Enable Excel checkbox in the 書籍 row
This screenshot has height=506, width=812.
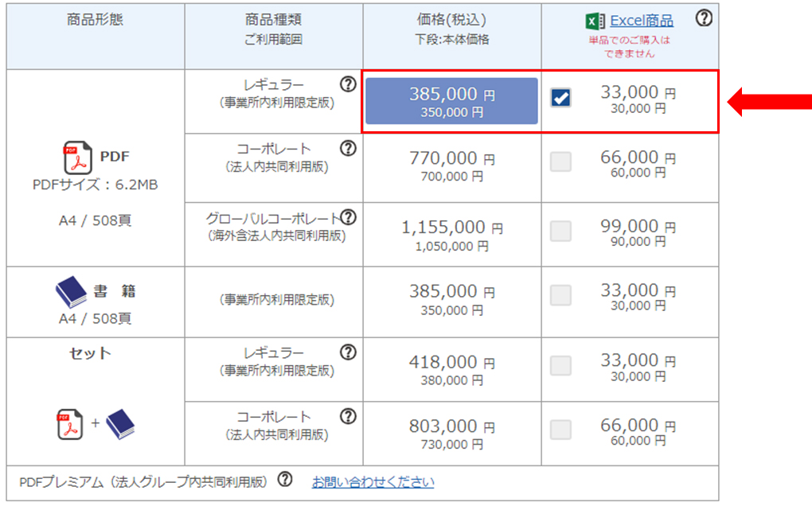561,296
